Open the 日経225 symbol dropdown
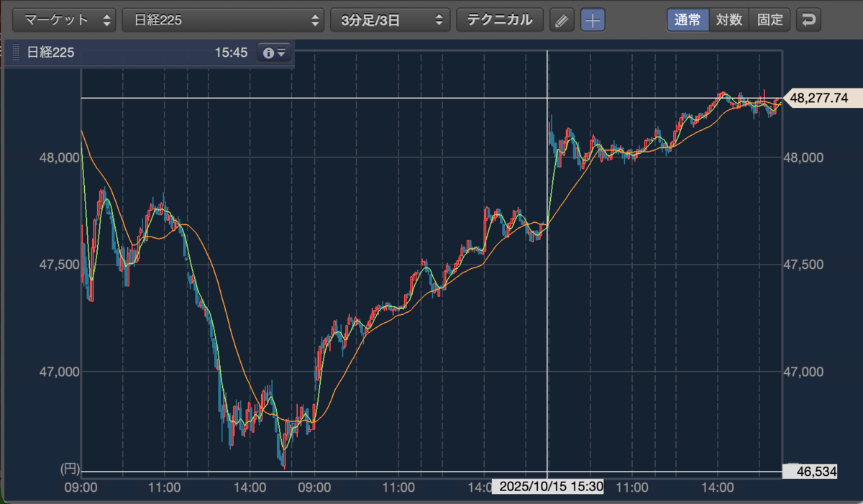Viewport: 863px width, 504px height. tap(223, 20)
